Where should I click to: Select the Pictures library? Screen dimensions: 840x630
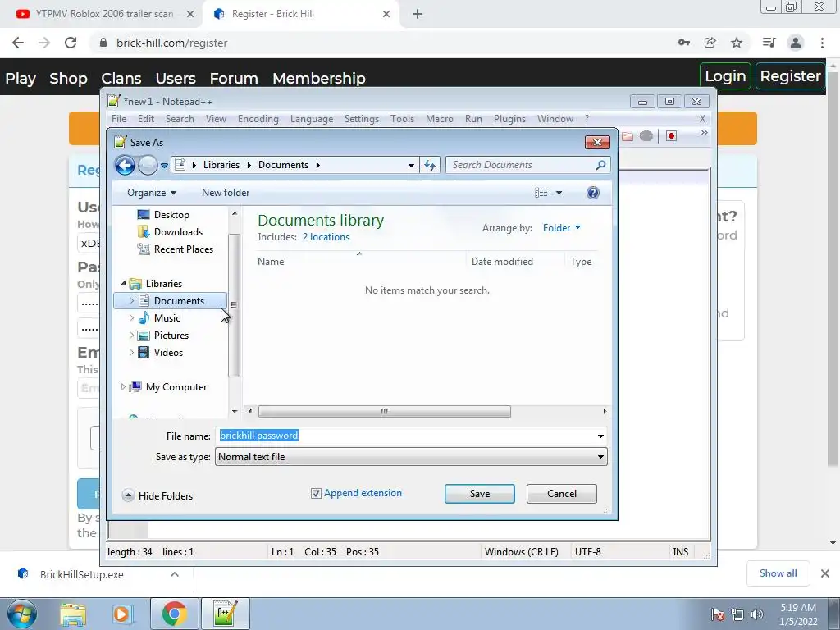tap(163, 336)
